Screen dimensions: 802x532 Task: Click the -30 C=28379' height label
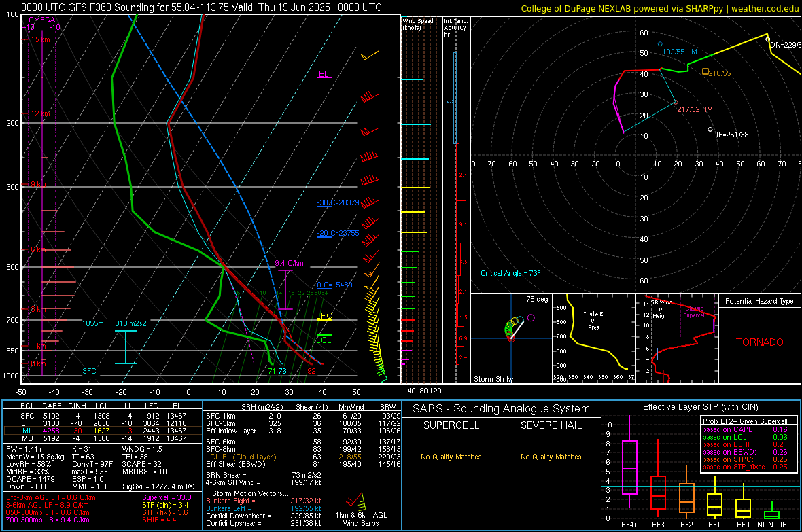(x=338, y=202)
